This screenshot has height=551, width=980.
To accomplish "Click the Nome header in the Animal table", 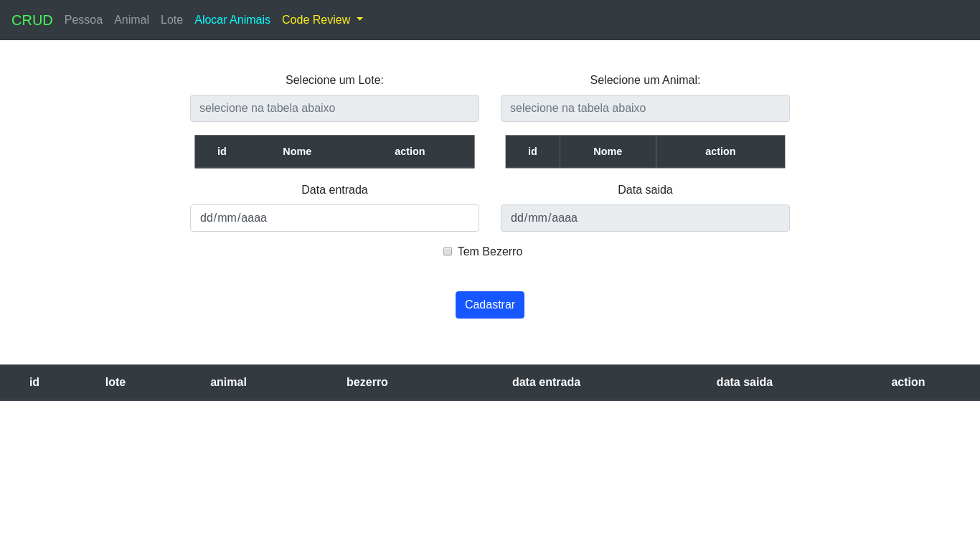I will pos(608,151).
